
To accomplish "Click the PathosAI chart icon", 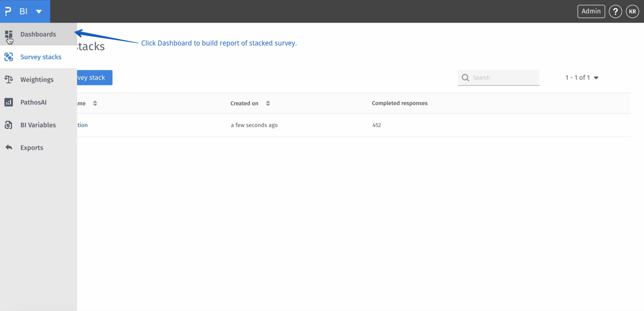I will click(x=9, y=102).
